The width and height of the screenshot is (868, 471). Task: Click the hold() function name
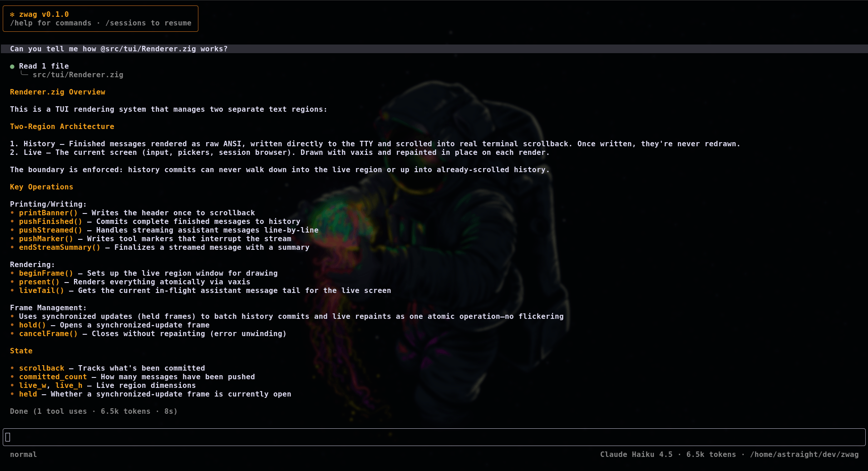click(32, 325)
